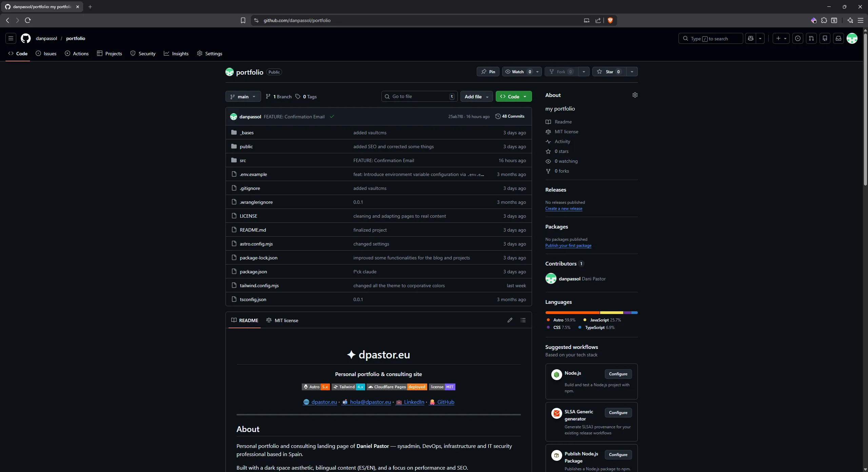
Task: Open repository Settings tab
Action: [210, 54]
